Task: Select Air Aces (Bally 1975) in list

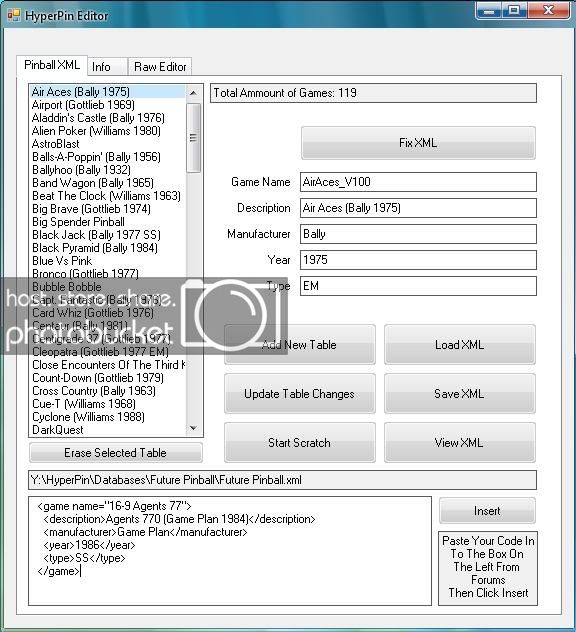Action: click(108, 92)
